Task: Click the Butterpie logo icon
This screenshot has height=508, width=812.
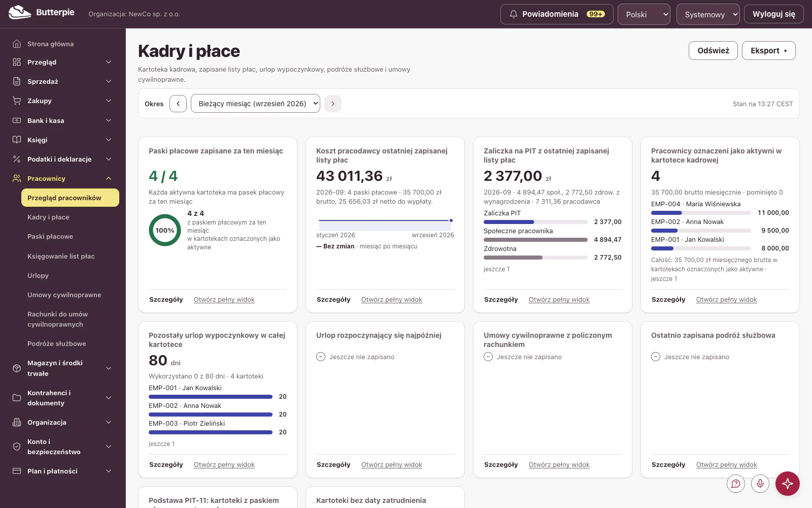Action: point(20,12)
